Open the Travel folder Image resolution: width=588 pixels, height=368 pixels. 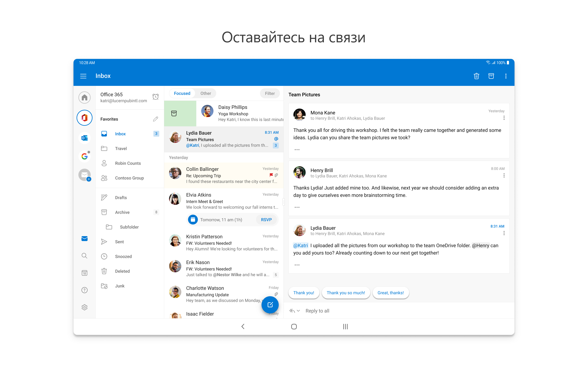click(130, 148)
